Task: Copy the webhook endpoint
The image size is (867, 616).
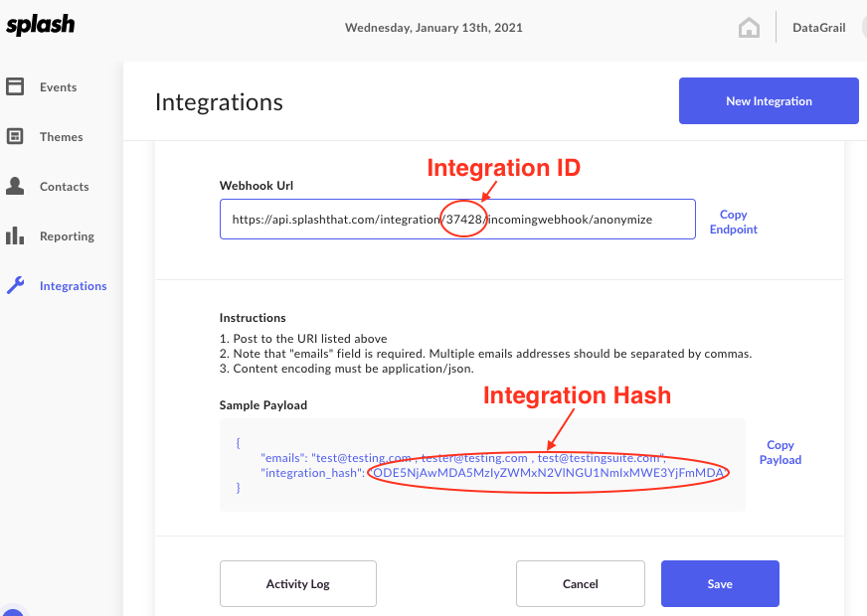Action: pos(733,222)
